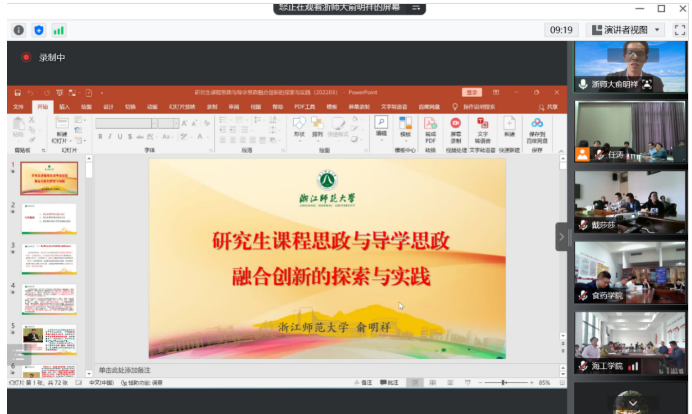Viewport: 692px width, 414px height.
Task: Click the 录制中 recording indicator
Action: point(43,57)
